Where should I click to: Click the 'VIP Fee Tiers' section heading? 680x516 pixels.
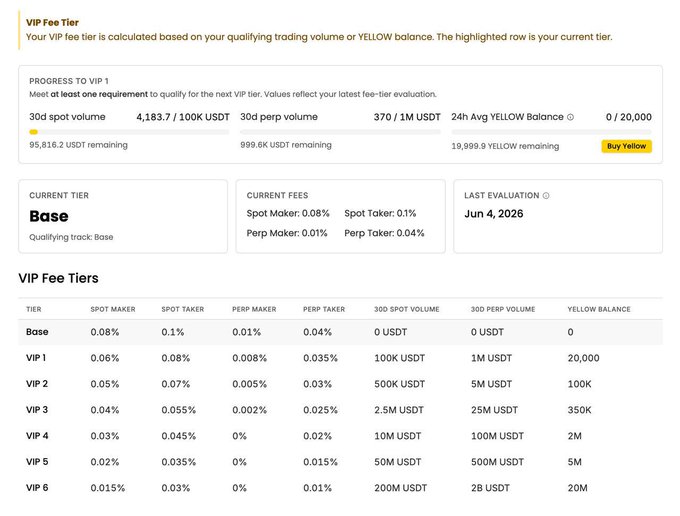(x=59, y=278)
